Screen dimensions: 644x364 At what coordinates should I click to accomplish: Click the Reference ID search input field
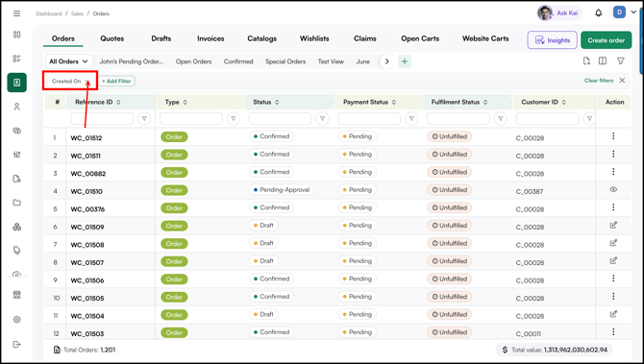(102, 118)
